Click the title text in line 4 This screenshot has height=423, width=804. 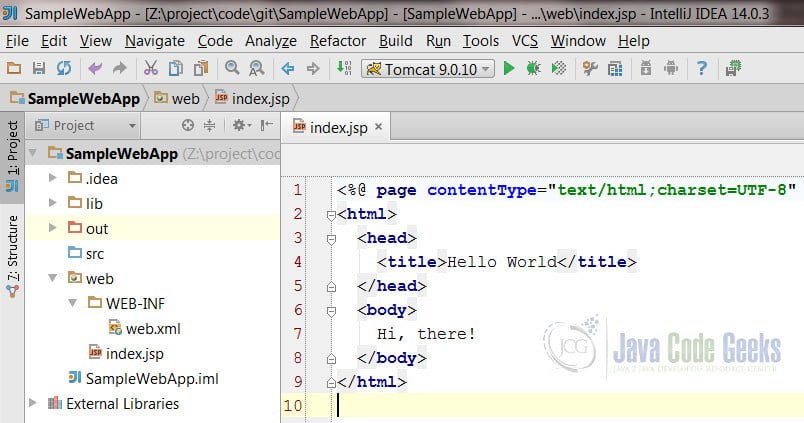501,262
